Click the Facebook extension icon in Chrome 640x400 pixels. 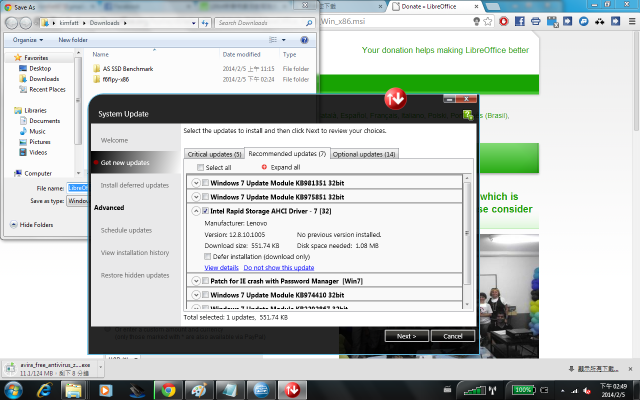520,21
